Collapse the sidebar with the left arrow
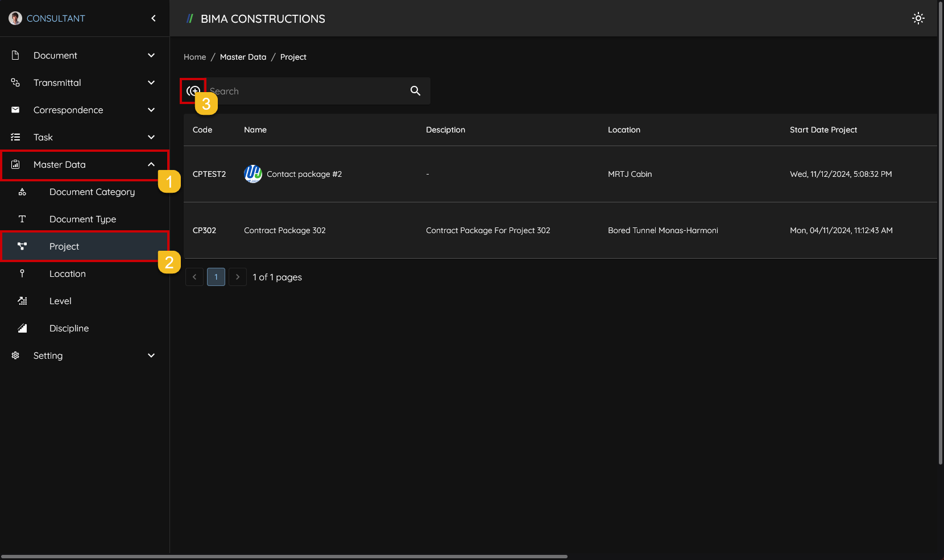Viewport: 944px width, 560px height. pyautogui.click(x=154, y=18)
